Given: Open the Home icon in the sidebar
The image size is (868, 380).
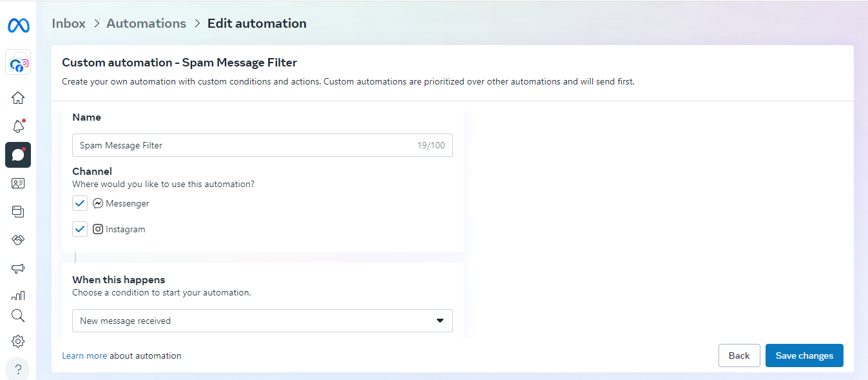Looking at the screenshot, I should (x=18, y=97).
